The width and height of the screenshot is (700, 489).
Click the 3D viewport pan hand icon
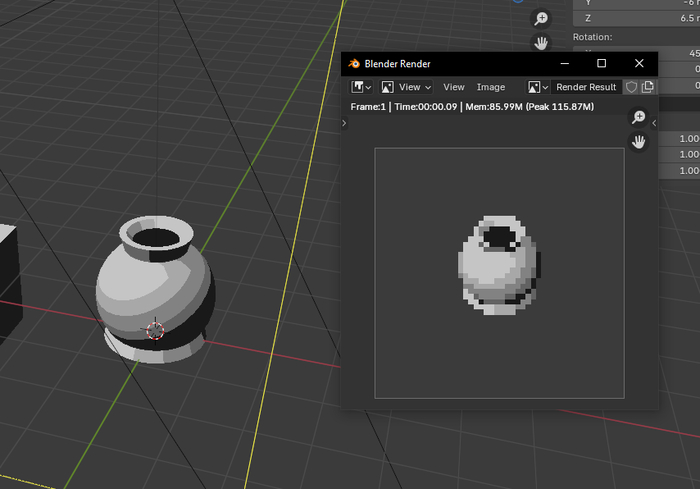click(541, 43)
